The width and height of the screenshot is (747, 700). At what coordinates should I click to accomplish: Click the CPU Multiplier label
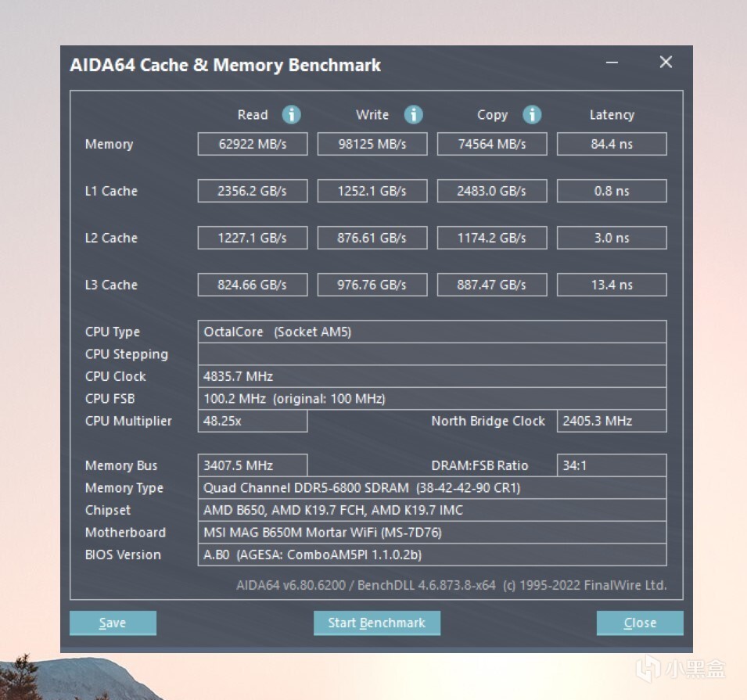tap(128, 422)
